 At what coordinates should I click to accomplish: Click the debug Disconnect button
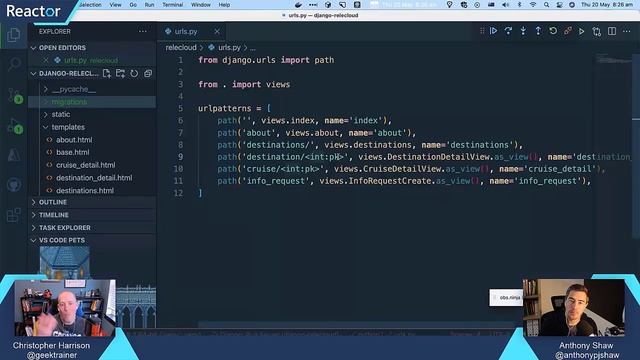568,31
